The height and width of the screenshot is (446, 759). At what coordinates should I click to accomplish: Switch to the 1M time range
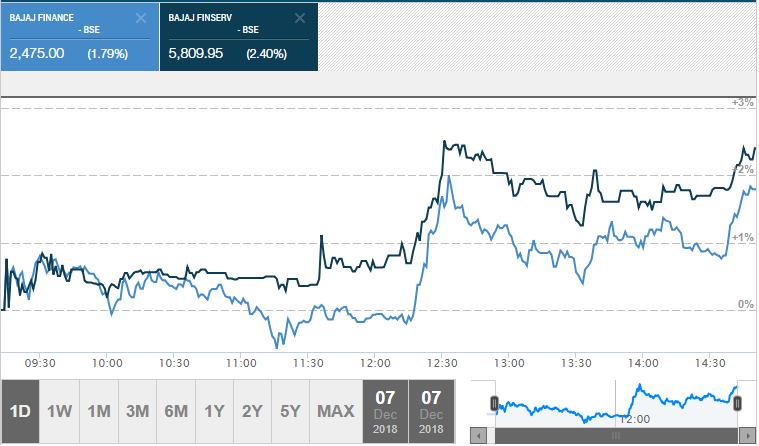click(x=99, y=412)
